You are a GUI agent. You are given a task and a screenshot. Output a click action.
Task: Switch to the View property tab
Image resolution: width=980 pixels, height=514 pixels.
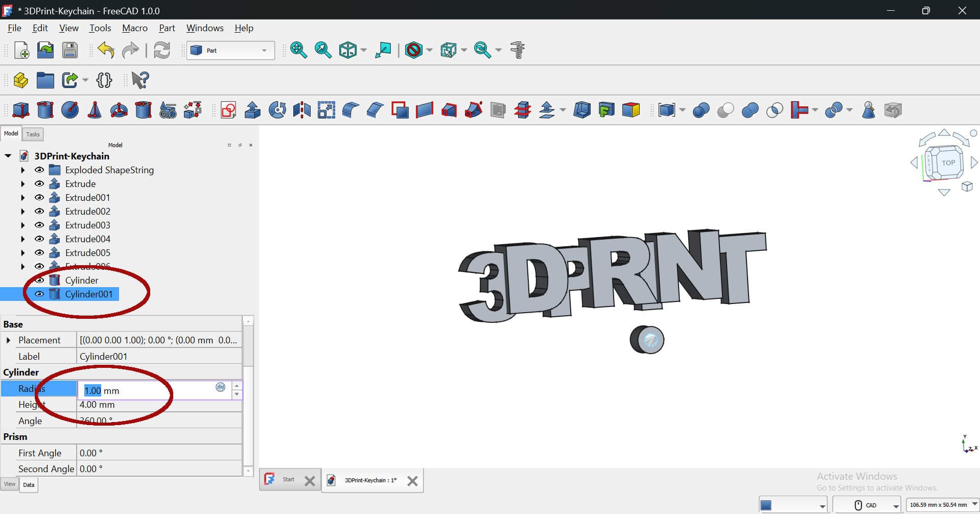(x=10, y=484)
